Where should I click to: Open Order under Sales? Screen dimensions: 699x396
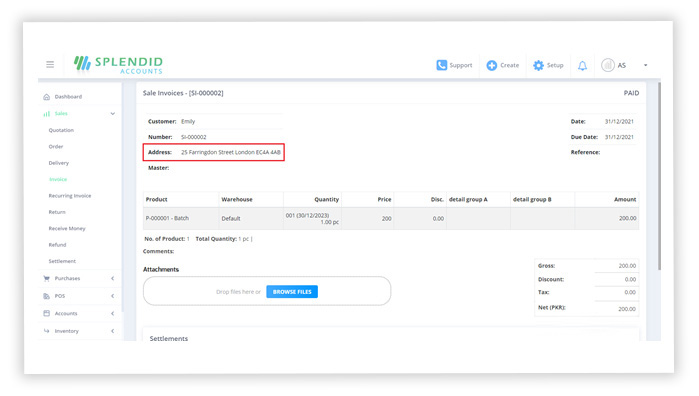point(56,146)
